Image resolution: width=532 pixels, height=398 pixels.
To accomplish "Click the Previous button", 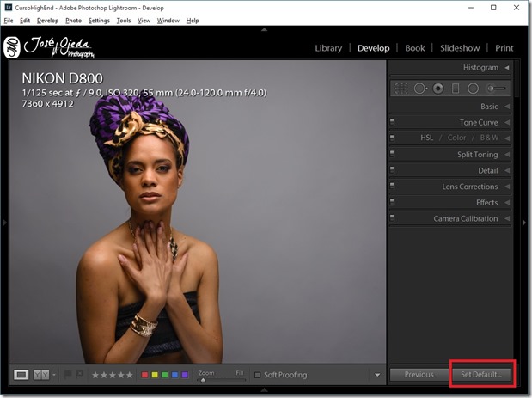I will (x=419, y=375).
